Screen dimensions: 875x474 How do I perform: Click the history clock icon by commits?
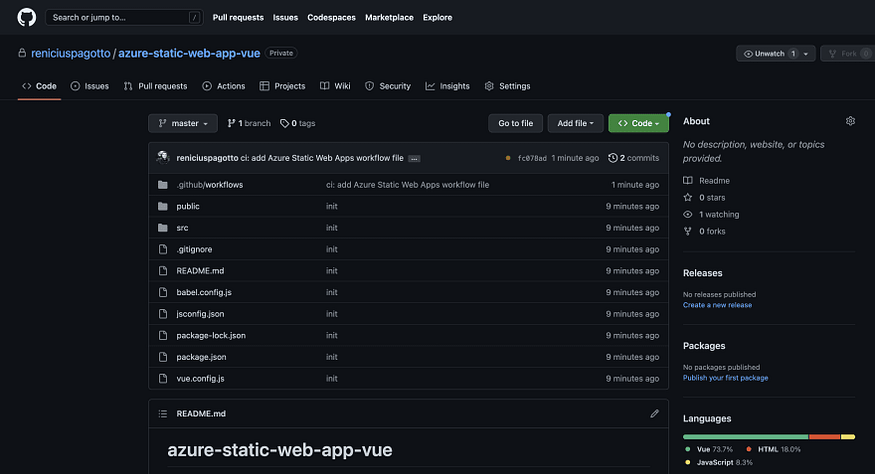point(612,158)
